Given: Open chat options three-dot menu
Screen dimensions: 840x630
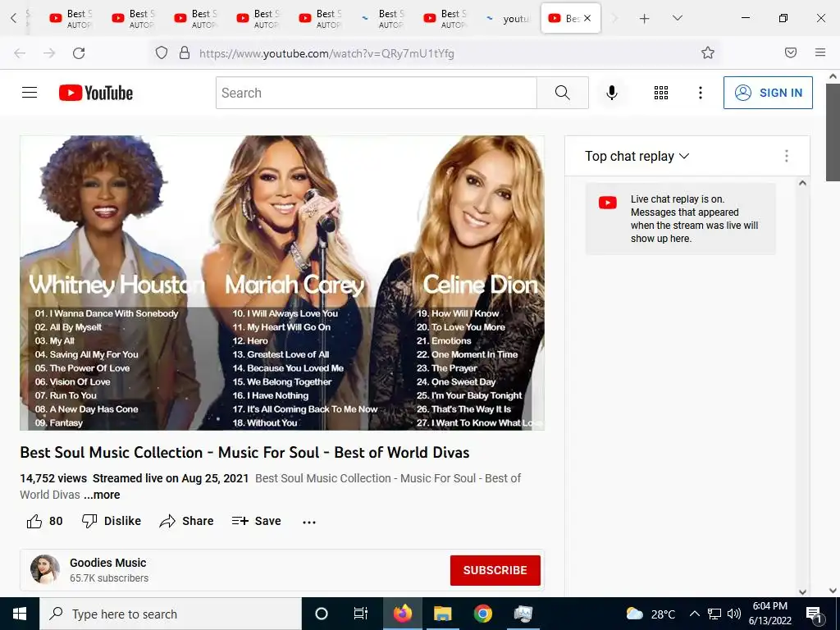Looking at the screenshot, I should click(x=787, y=156).
